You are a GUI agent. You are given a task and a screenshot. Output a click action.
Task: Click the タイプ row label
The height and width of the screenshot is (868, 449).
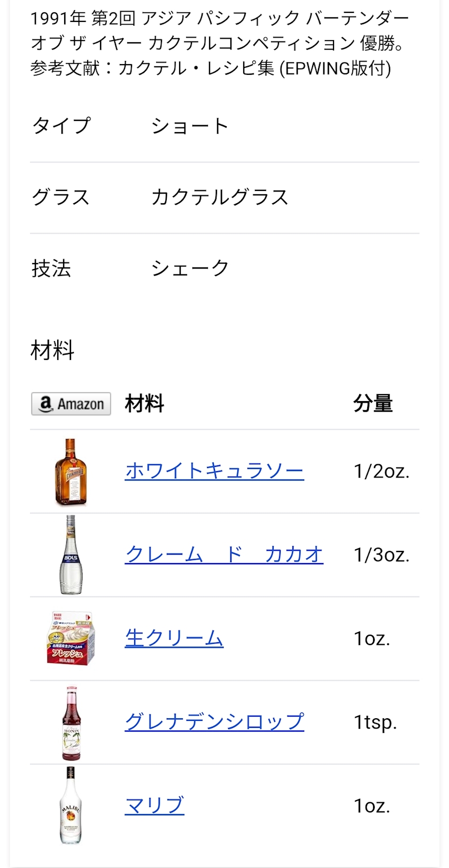tap(61, 126)
